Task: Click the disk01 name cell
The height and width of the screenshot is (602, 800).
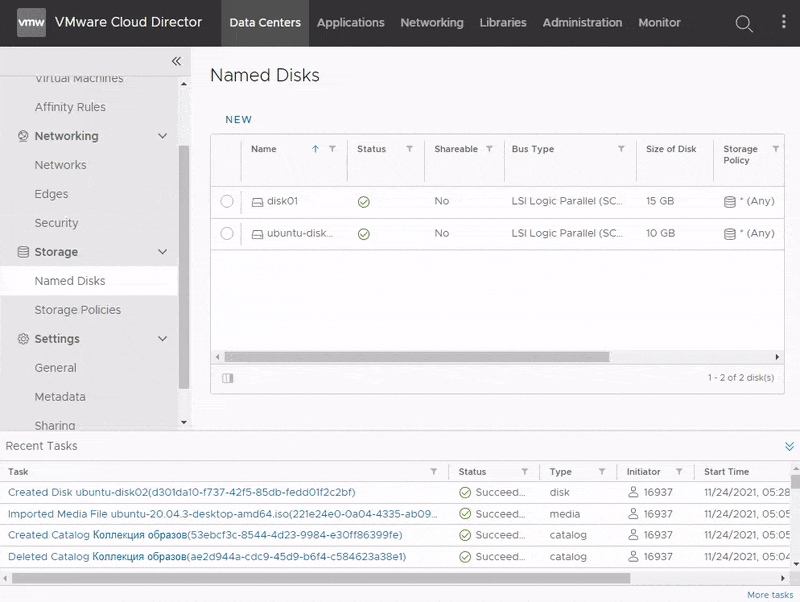Action: tap(282, 201)
